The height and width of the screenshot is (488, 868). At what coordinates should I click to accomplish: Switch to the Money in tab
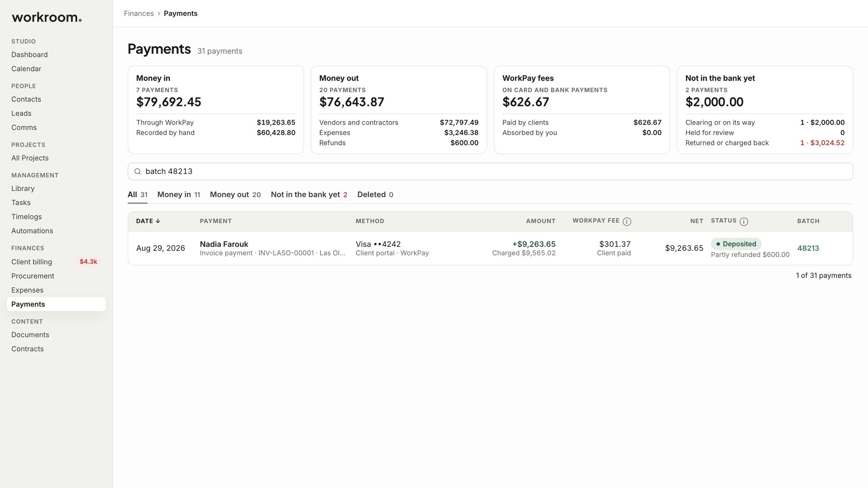[x=179, y=194]
